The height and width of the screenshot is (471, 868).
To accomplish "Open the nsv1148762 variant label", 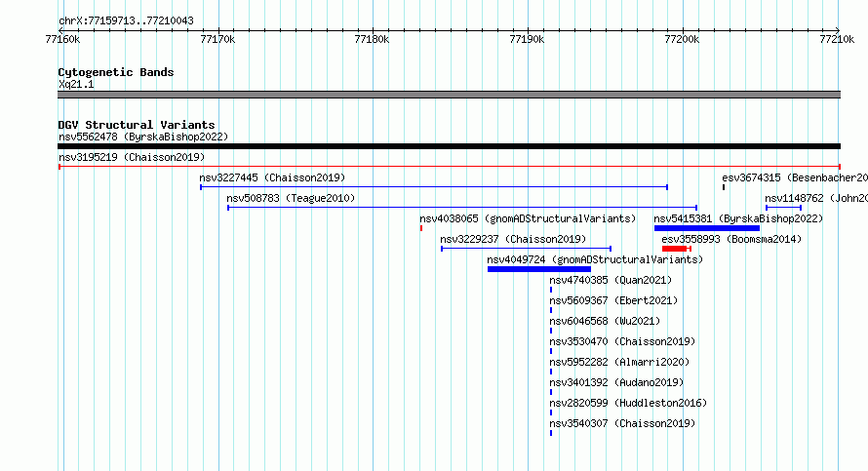I will click(816, 198).
